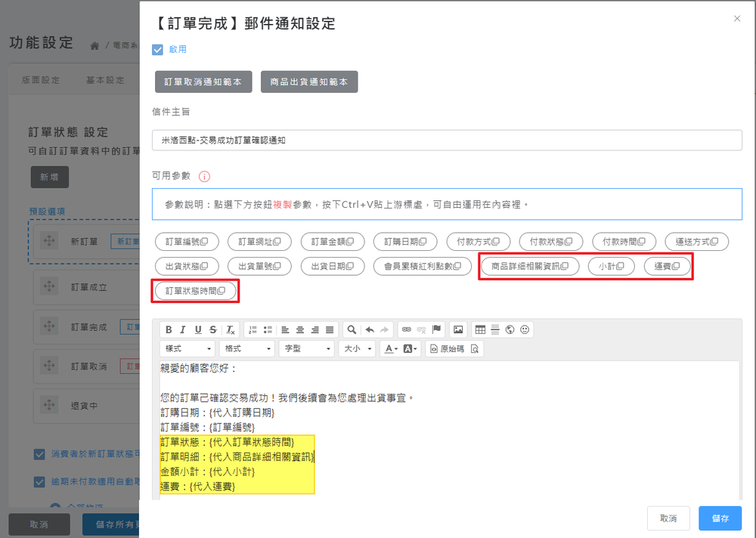This screenshot has width=756, height=538.
Task: Insert a link using the link icon
Action: 406,329
